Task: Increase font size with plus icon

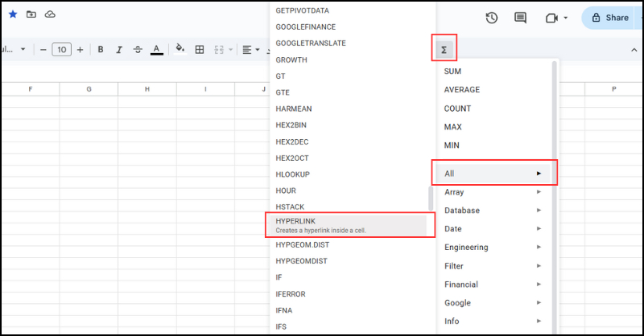Action: (x=80, y=50)
